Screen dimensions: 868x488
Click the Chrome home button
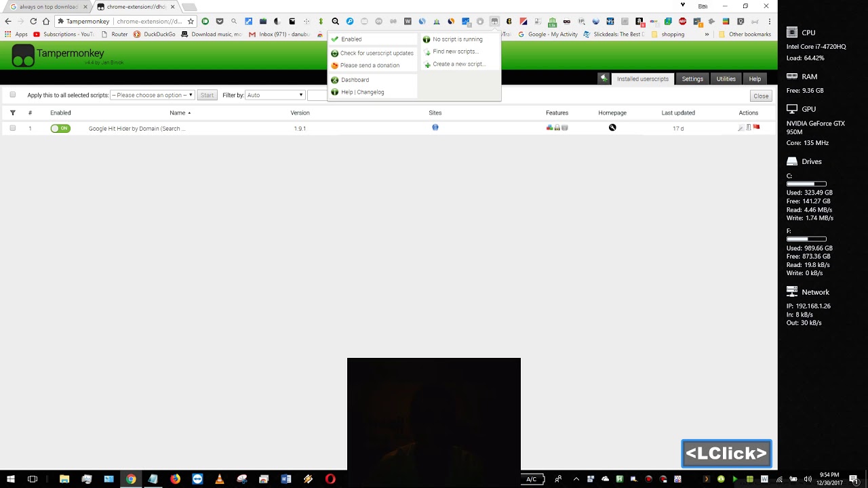click(x=46, y=22)
